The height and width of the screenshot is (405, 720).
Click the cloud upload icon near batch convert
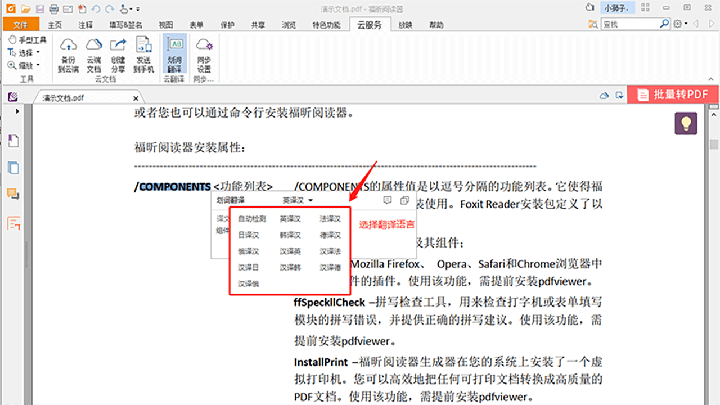tap(604, 96)
